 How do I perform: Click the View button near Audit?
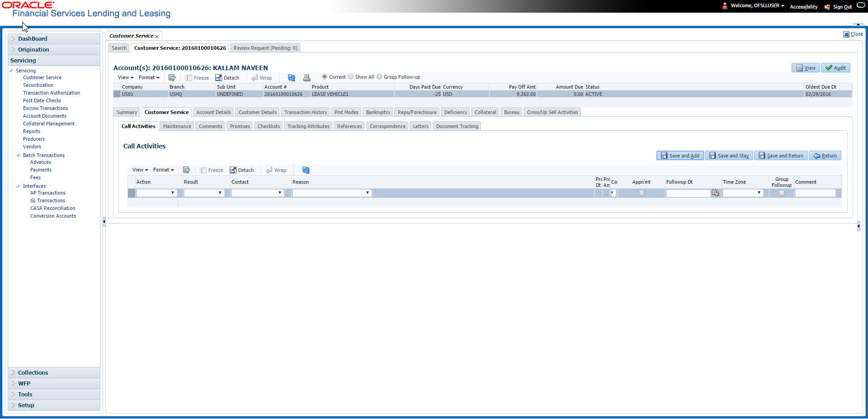pyautogui.click(x=806, y=68)
